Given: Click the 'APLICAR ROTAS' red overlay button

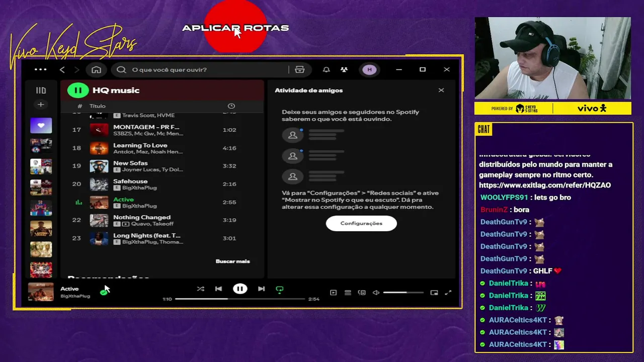Looking at the screenshot, I should point(235,28).
